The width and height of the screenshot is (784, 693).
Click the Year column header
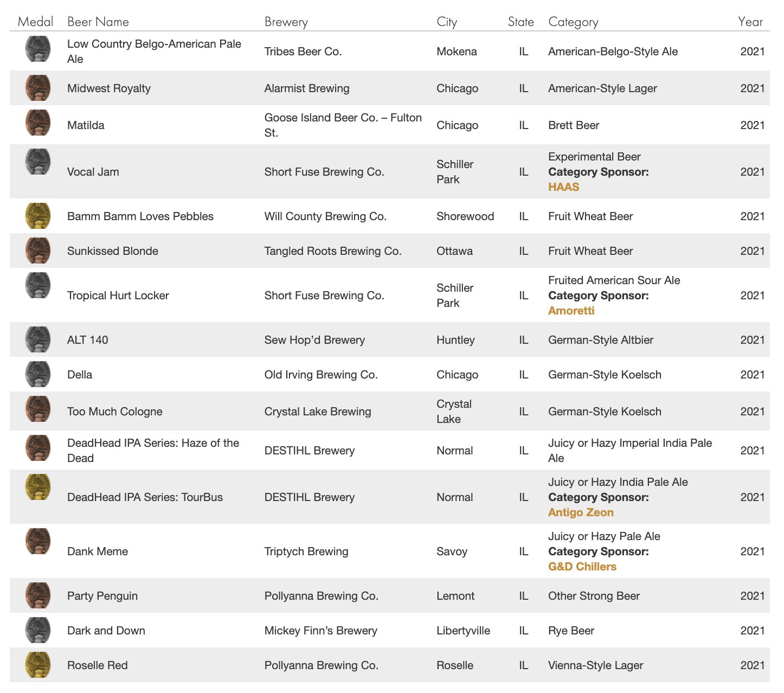750,22
